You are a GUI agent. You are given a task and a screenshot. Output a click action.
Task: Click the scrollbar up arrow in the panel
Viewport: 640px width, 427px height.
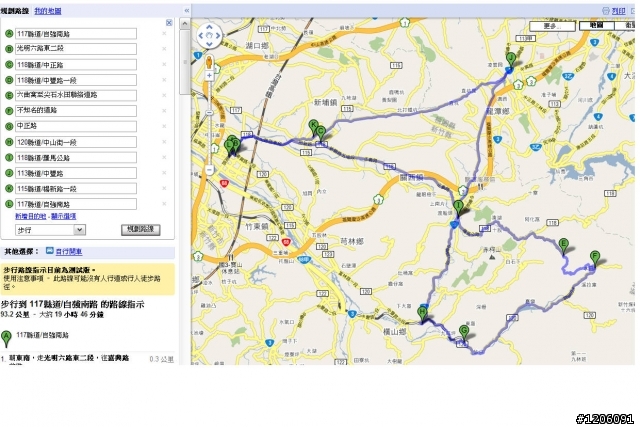184,24
